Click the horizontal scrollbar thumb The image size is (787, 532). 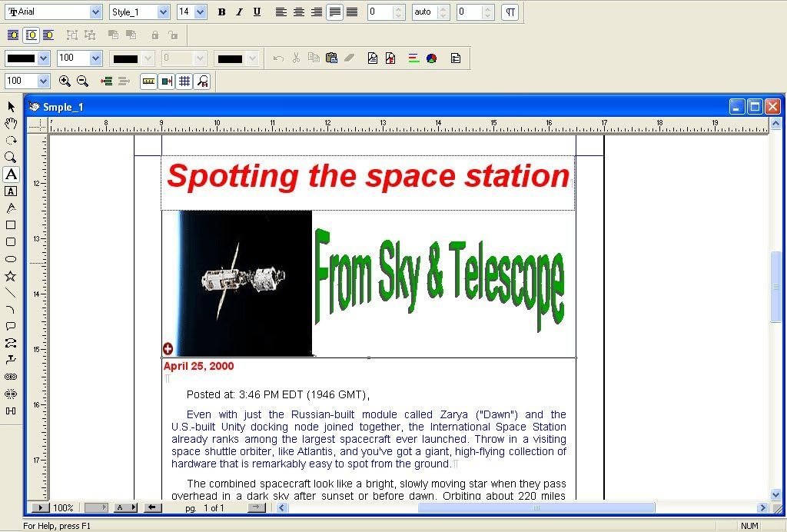pyautogui.click(x=536, y=507)
